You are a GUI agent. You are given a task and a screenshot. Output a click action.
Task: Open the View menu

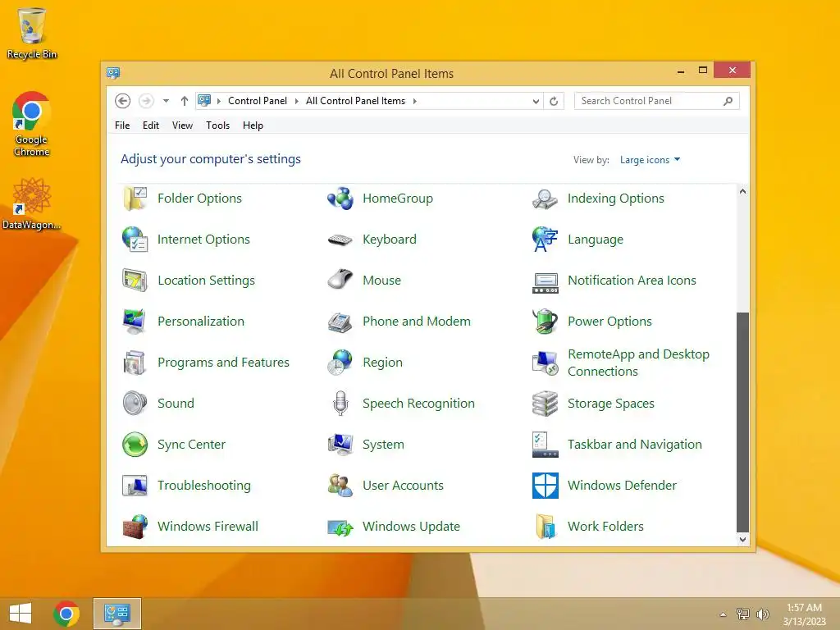pos(182,126)
